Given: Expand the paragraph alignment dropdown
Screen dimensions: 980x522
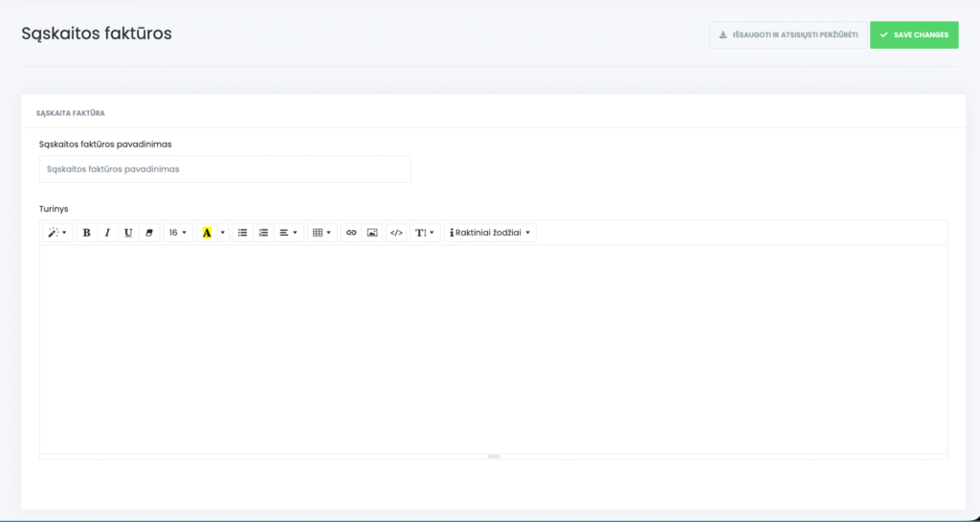Looking at the screenshot, I should 288,233.
